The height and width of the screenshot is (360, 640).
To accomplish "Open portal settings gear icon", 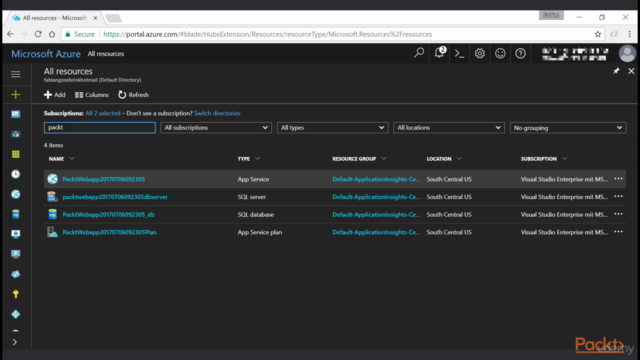I will (x=480, y=53).
